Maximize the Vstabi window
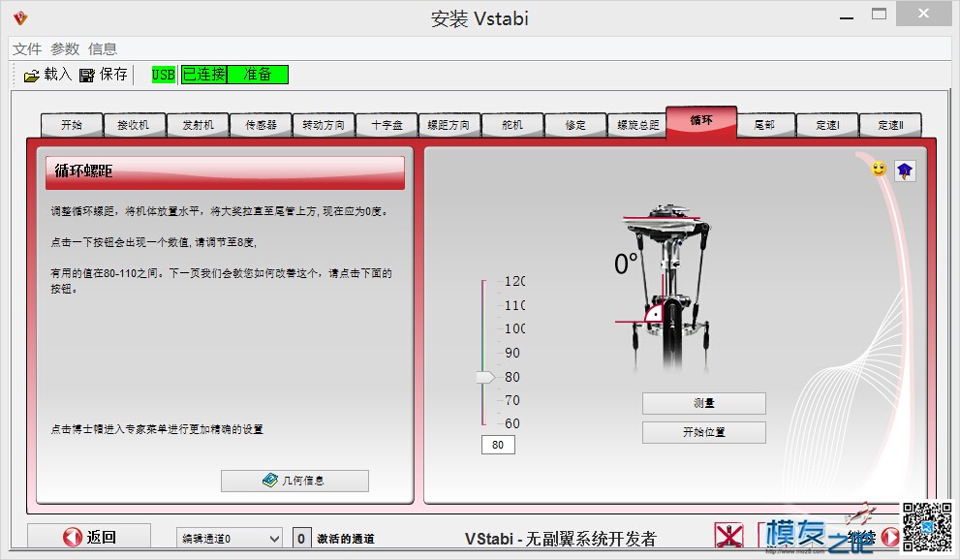 coord(880,15)
